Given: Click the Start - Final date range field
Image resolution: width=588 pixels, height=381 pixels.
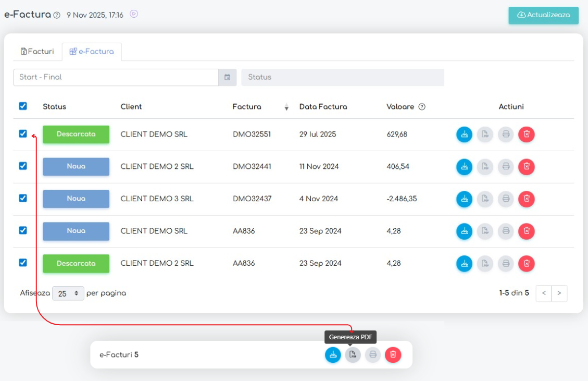Looking at the screenshot, I should tap(116, 77).
